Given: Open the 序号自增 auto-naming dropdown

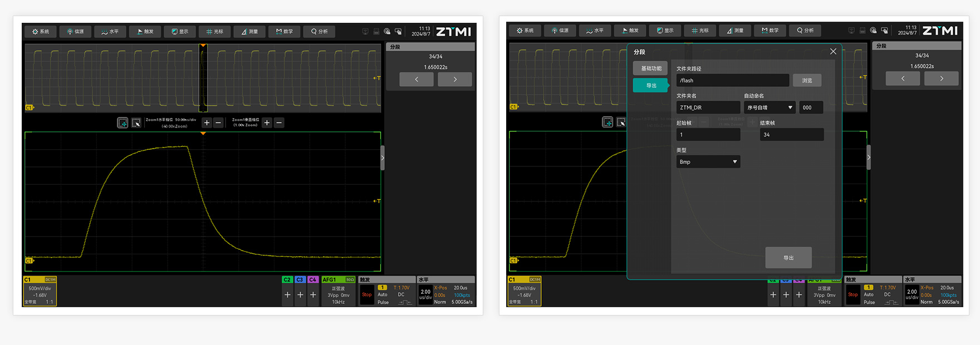Looking at the screenshot, I should [x=770, y=107].
